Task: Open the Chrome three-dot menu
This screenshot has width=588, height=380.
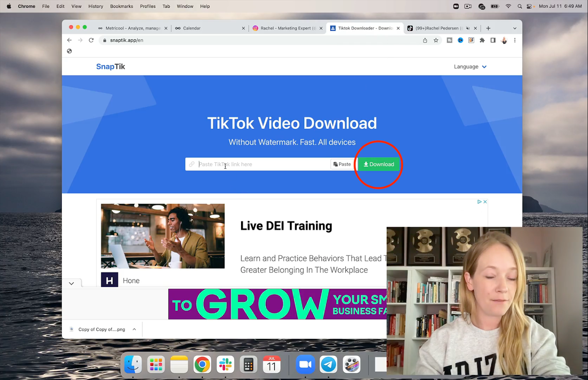Action: pos(514,40)
